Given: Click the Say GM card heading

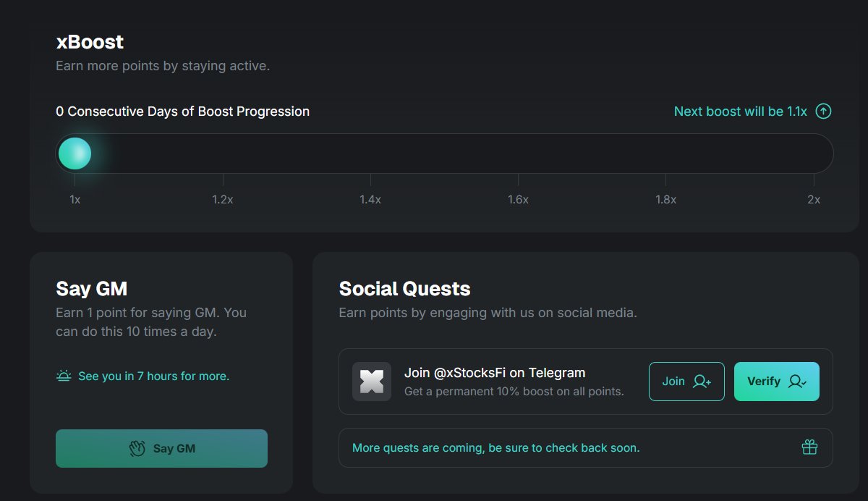Looking at the screenshot, I should pyautogui.click(x=92, y=289).
